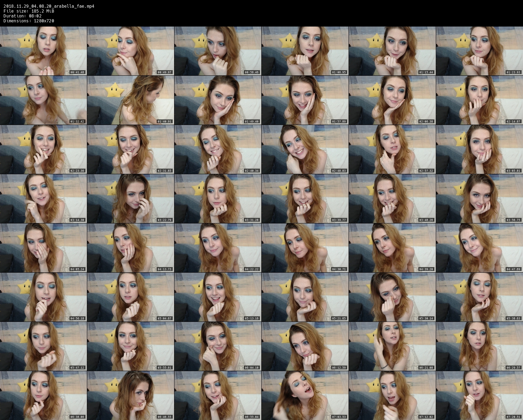Open the thumbnail at 01:49.40
Image resolution: width=523 pixels, height=420 pixels.
click(x=218, y=100)
